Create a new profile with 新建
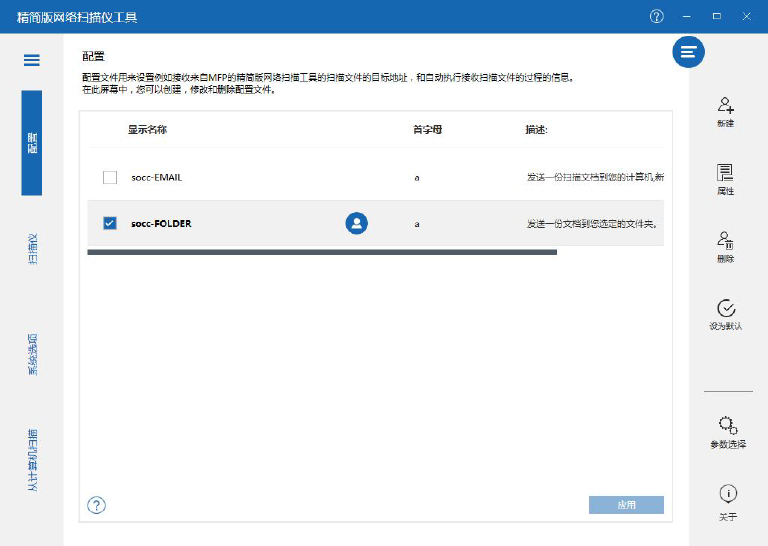Screen dimensions: 768x546 (x=725, y=112)
